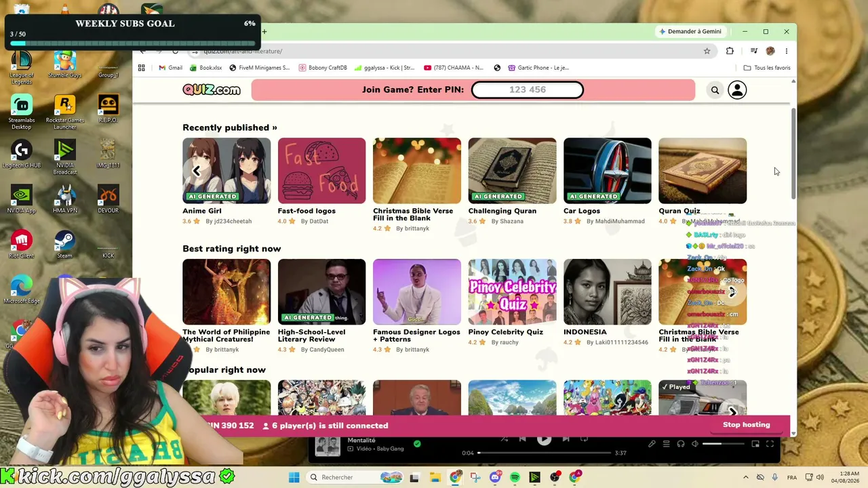
Task: Open the Tous les favoris bookmarks folder
Action: (767, 68)
